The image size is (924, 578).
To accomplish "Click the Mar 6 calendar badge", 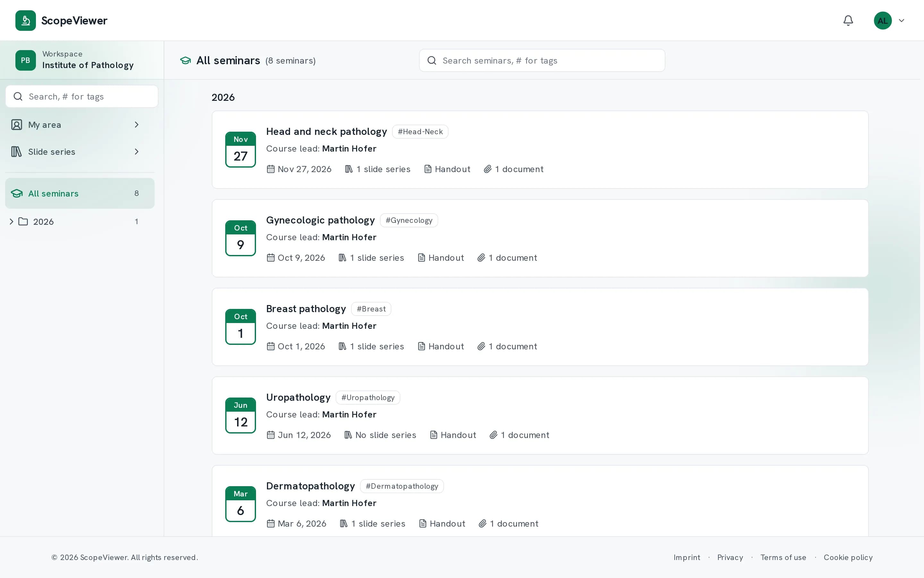I will pyautogui.click(x=241, y=504).
